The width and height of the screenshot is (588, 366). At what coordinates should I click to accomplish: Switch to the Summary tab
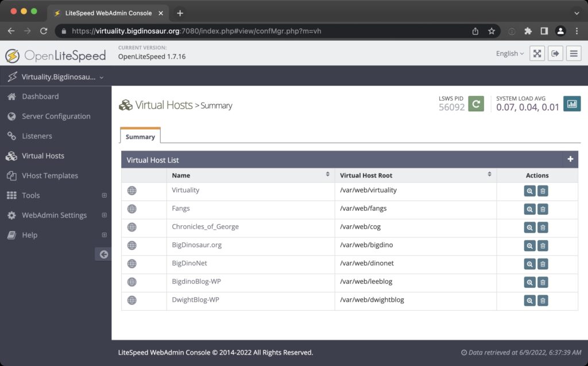tap(140, 136)
